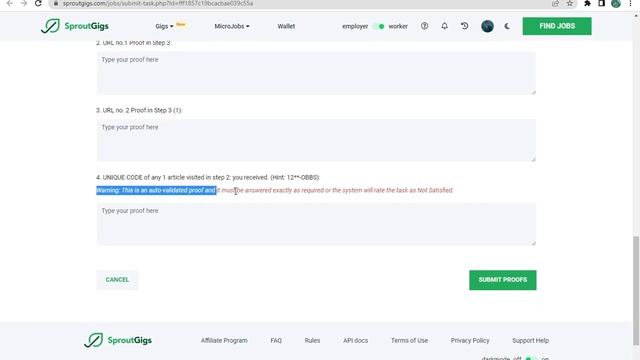Focus the URL no.1 Proof text area

[316, 73]
